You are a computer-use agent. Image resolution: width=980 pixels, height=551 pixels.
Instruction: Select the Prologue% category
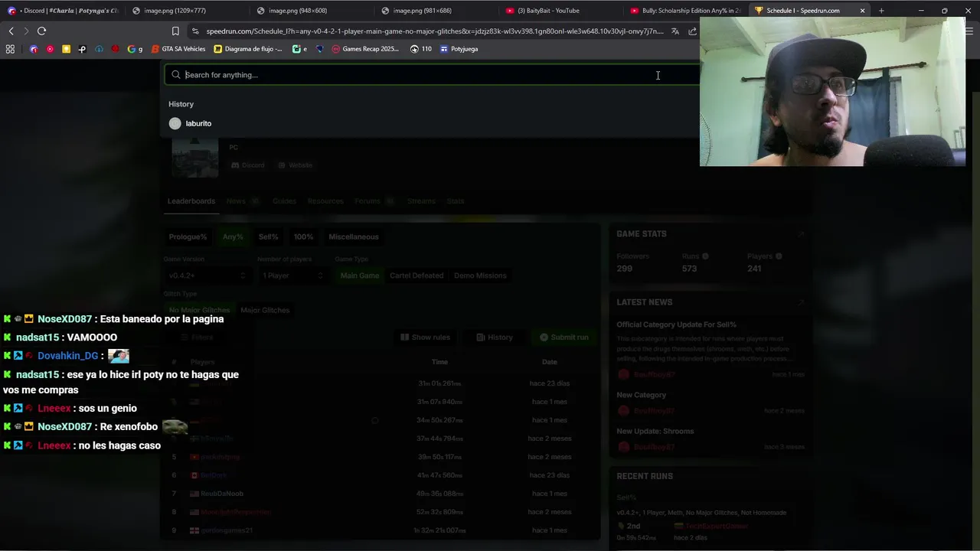coord(188,236)
